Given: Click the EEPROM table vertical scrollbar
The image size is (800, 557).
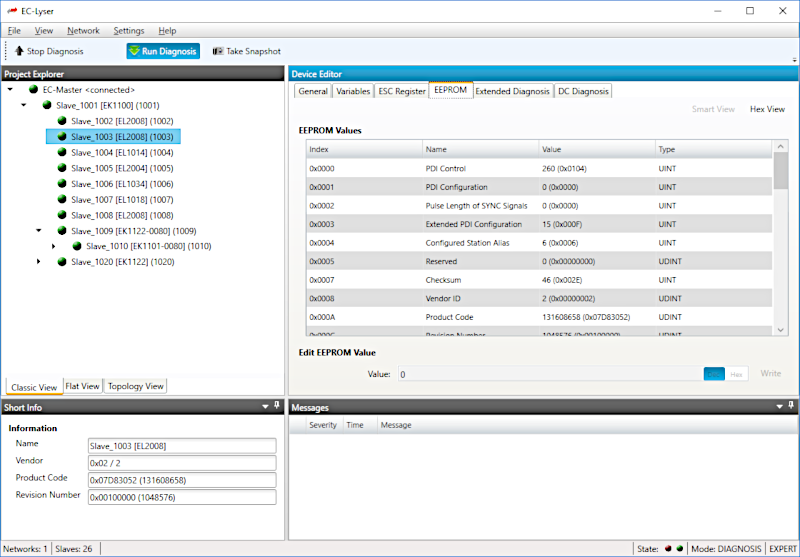Looking at the screenshot, I should pos(780,170).
